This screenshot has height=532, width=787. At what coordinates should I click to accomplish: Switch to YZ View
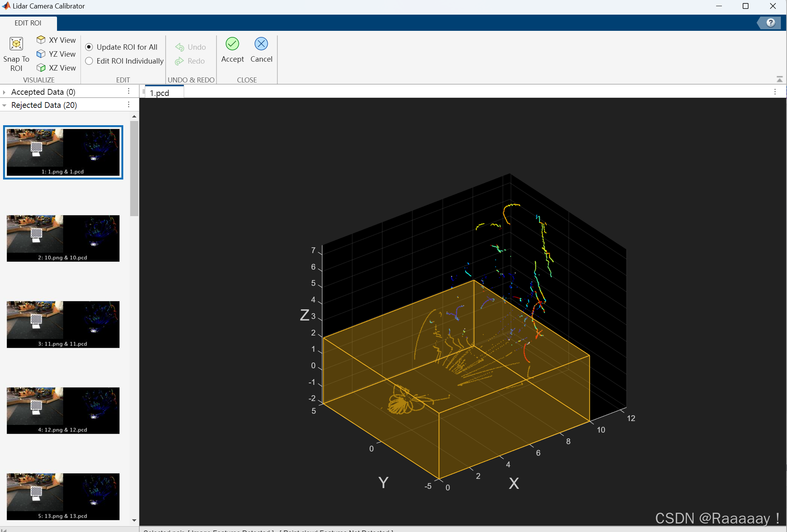tap(56, 54)
